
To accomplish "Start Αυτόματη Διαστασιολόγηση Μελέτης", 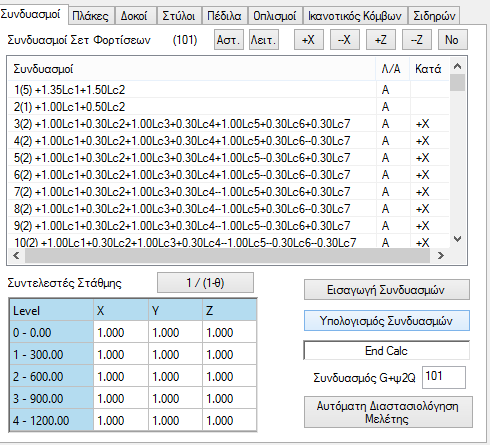I will click(388, 412).
